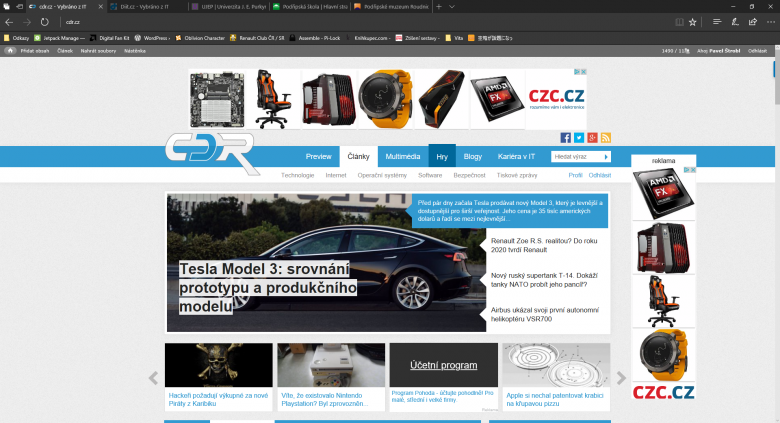Click Přidat obsah in admin bar

tap(35, 51)
